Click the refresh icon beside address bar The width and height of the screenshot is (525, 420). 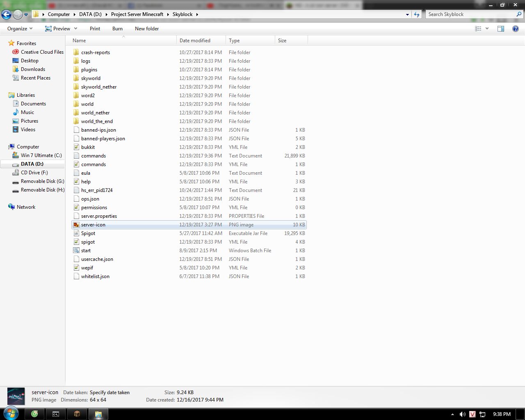[417, 14]
